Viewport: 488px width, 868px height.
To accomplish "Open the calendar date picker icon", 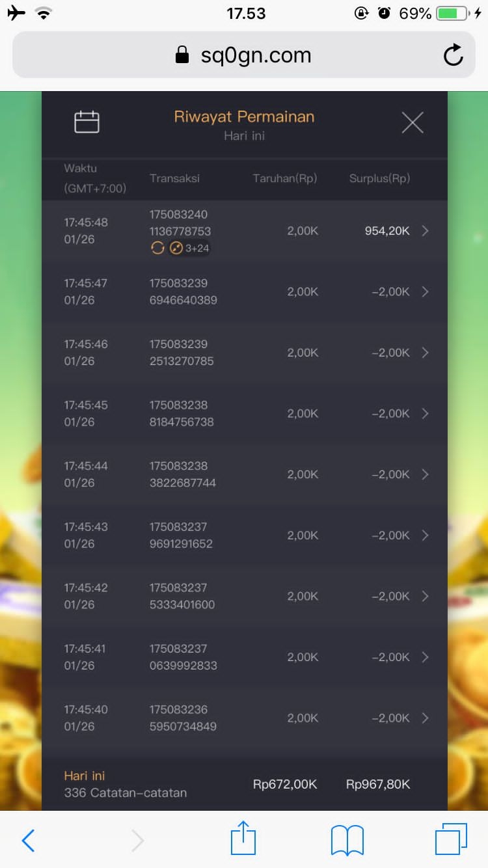I will (87, 122).
